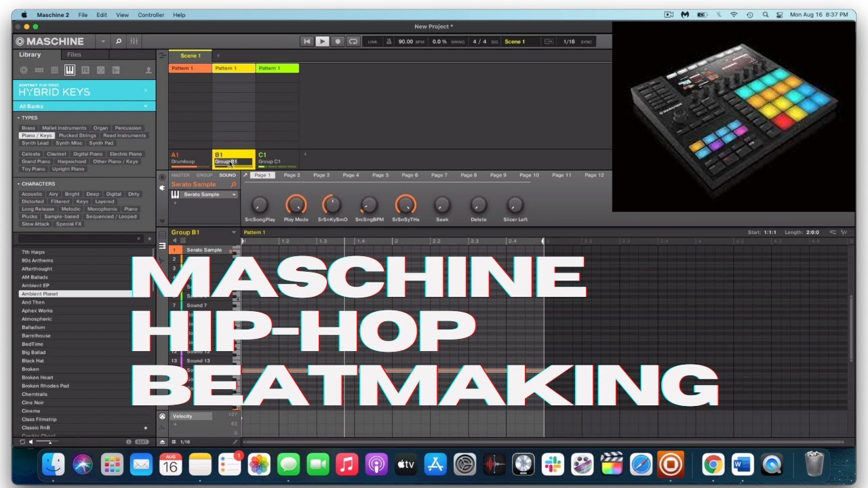Open the Maschine search magnifier icon

(119, 41)
